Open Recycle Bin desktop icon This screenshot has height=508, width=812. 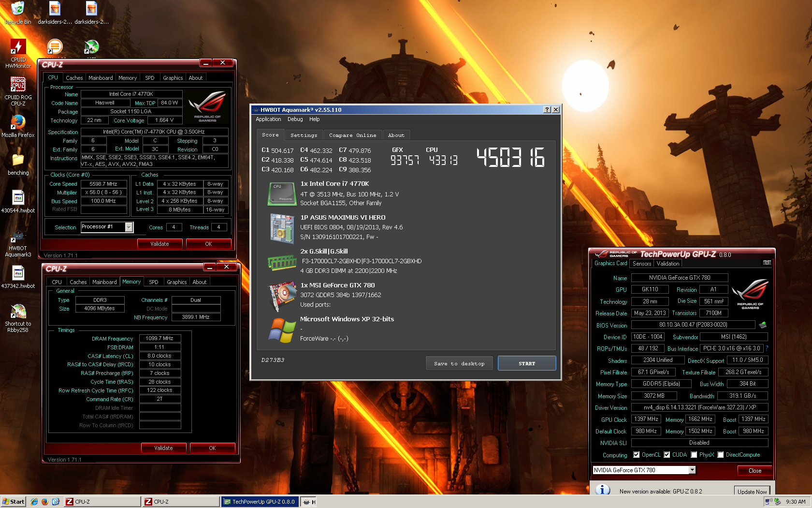(18, 13)
